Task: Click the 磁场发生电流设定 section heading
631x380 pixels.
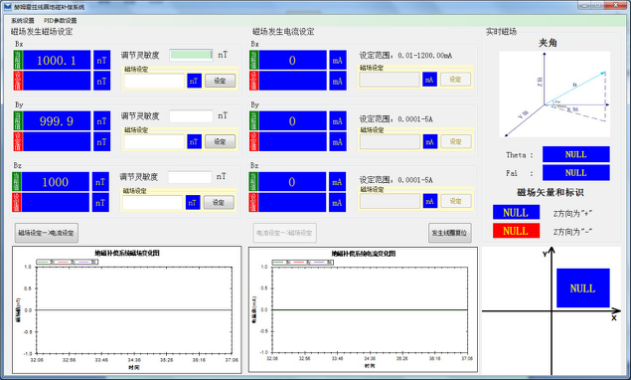Action: pyautogui.click(x=283, y=32)
